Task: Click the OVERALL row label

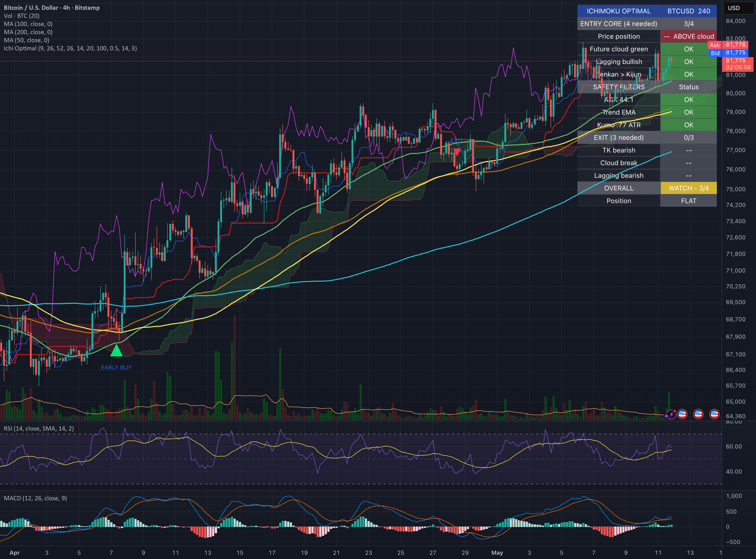Action: coord(618,188)
